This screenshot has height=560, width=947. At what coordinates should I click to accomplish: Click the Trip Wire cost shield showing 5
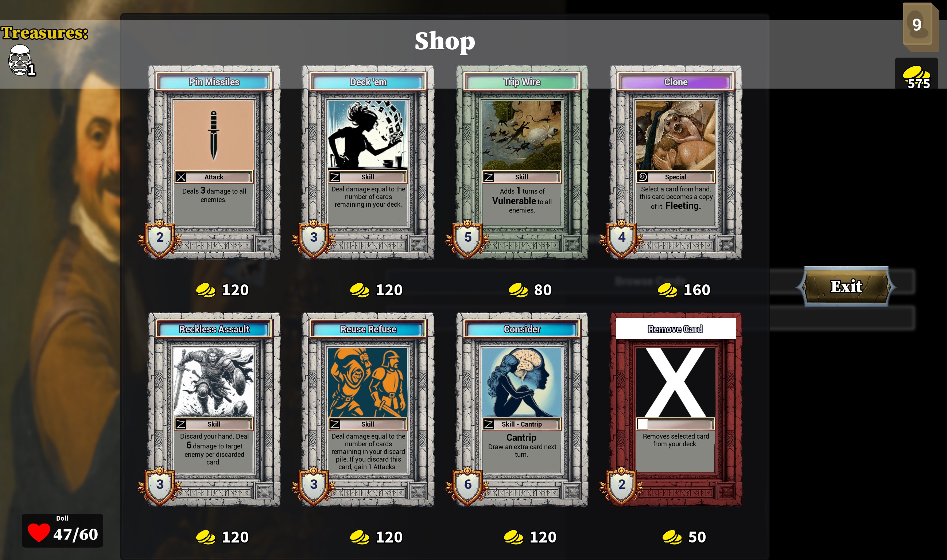coord(467,238)
